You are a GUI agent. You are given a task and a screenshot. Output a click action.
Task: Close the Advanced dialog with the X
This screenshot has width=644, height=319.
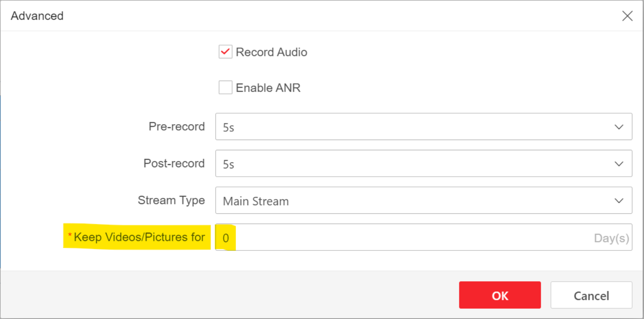point(627,16)
